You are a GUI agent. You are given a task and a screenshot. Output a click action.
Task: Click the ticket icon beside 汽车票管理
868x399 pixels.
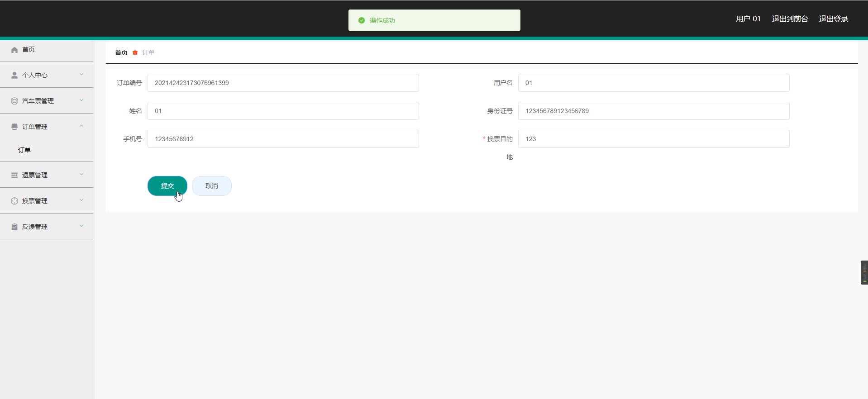point(14,101)
